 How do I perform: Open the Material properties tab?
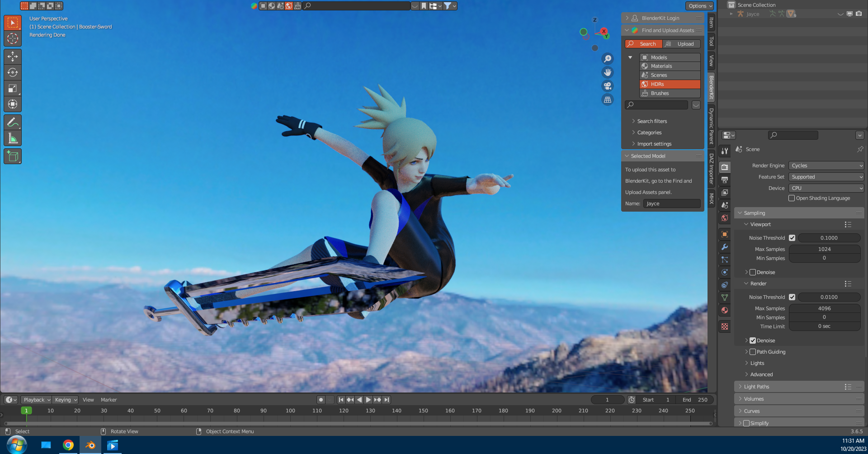pos(725,310)
